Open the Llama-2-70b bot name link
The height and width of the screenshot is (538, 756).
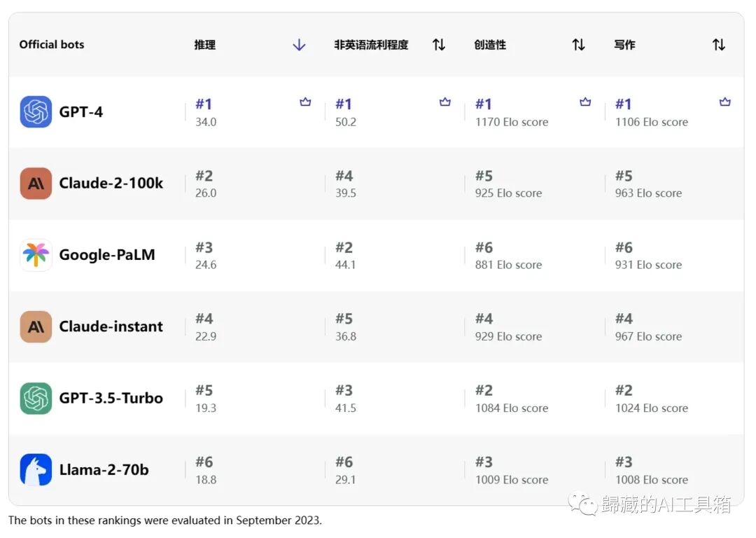104,470
